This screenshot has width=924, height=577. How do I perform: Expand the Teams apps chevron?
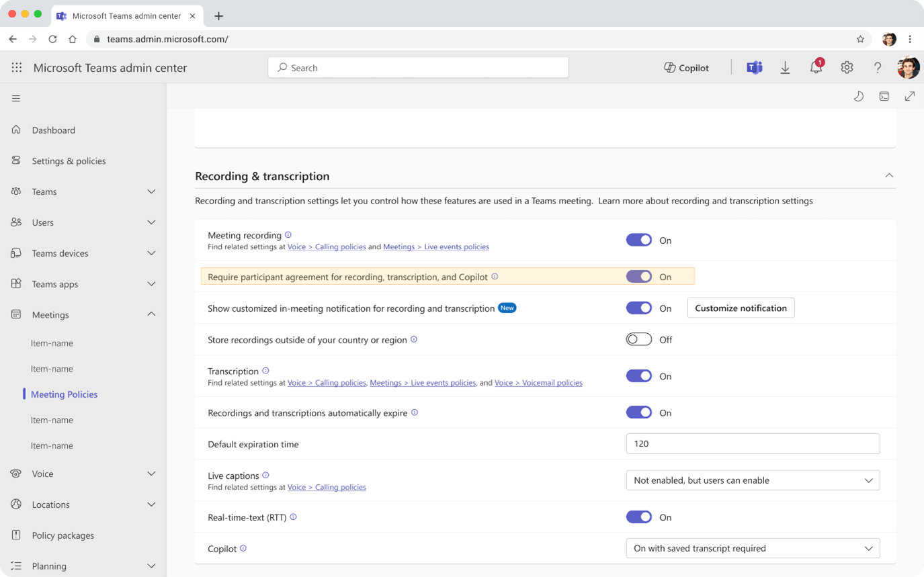pos(151,284)
